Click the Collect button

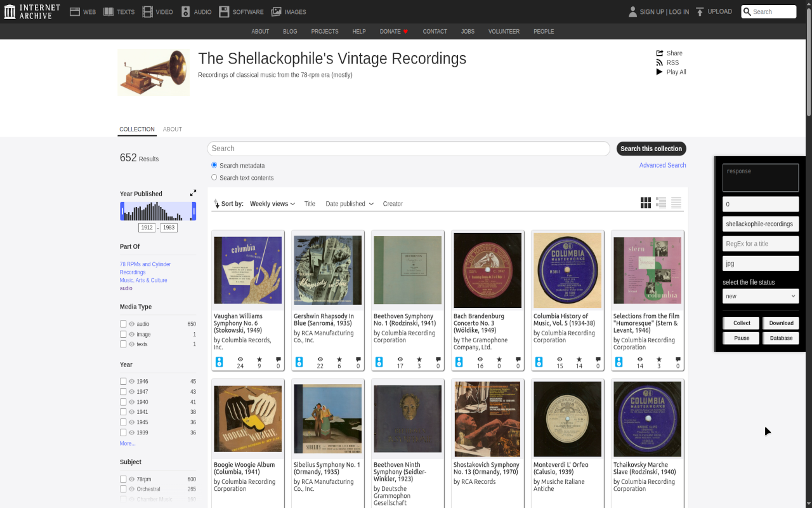(x=742, y=323)
